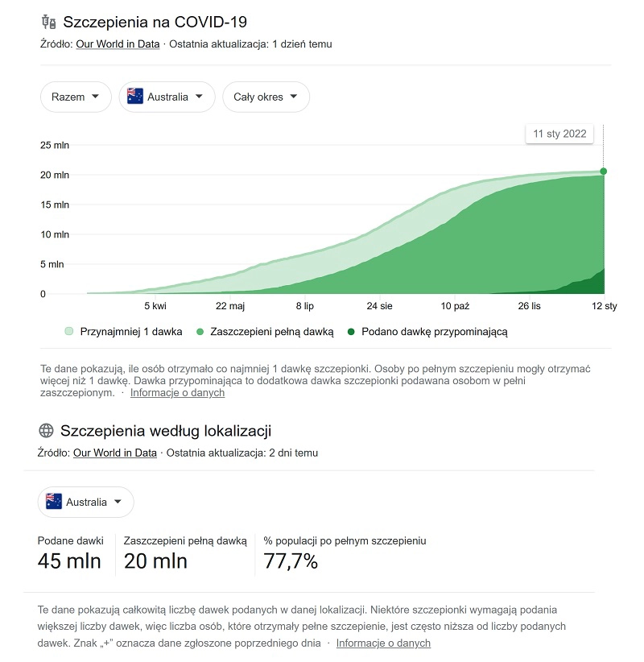Viewport: 644px width, 662px height.
Task: Open the 'Razem' dropdown
Action: click(76, 97)
